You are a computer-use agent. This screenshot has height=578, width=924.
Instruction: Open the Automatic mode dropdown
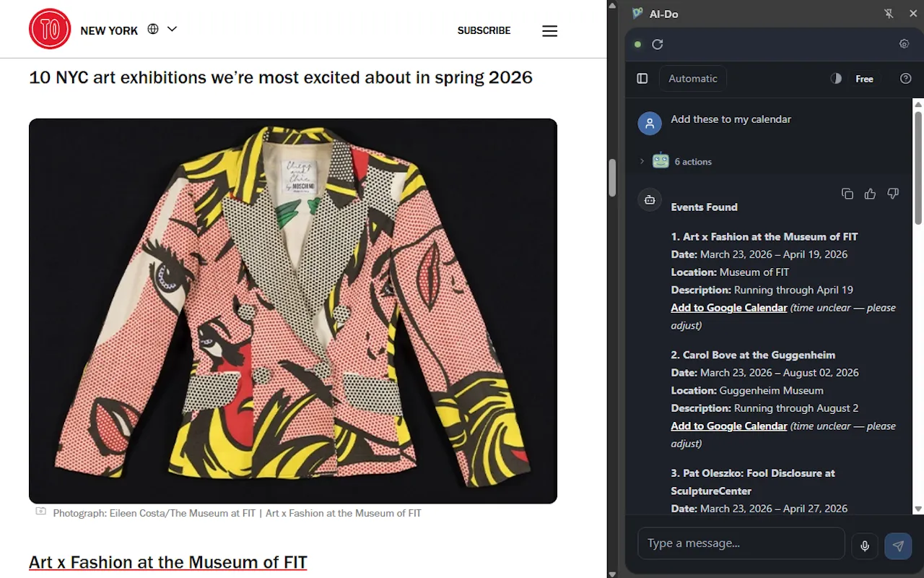(692, 78)
